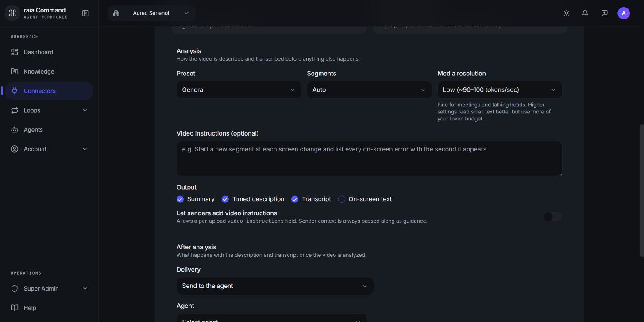Click the 'Fine for meetings' resolution hint

tap(494, 112)
